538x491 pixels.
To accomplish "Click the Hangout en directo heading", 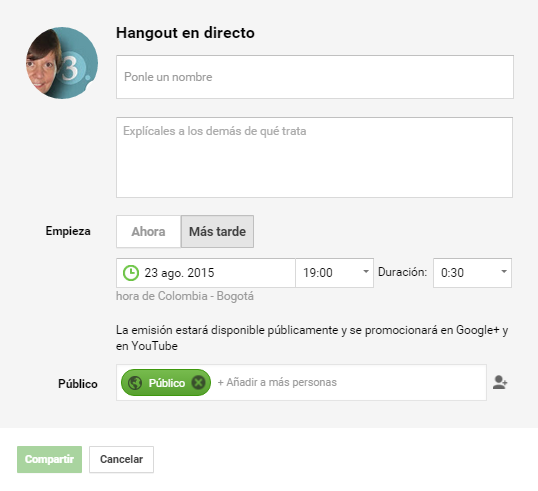I will click(x=185, y=33).
